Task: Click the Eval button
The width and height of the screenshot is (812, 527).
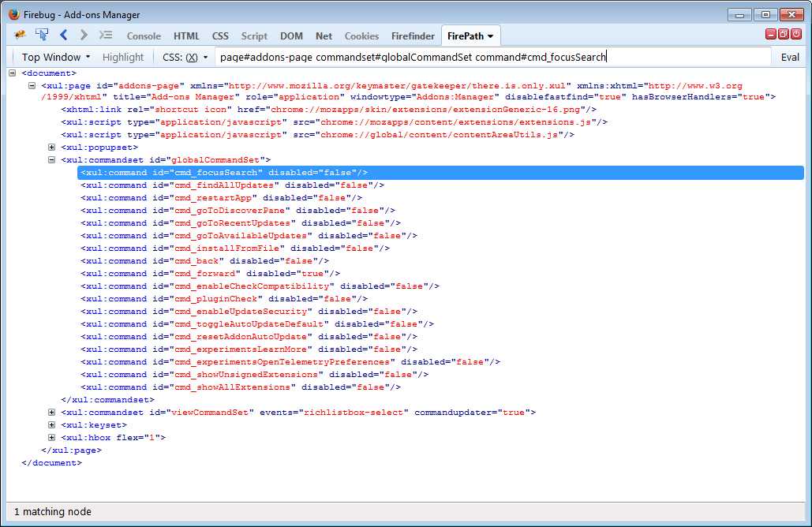Action: click(x=790, y=57)
